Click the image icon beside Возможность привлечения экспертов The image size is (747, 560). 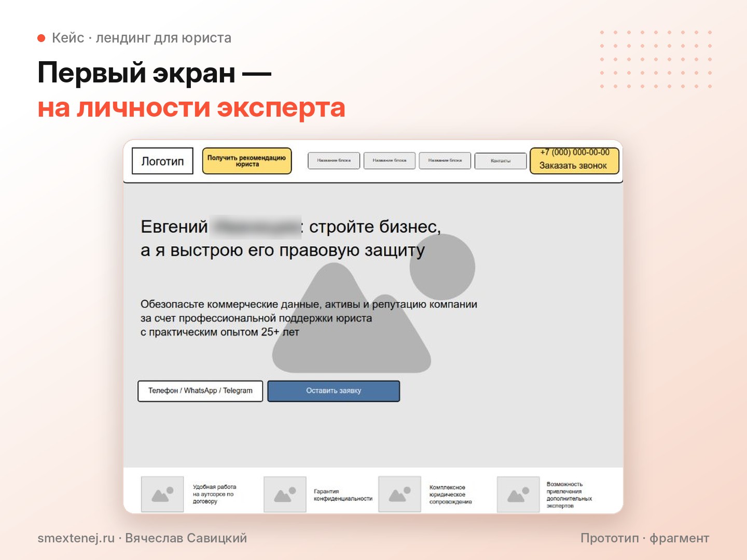pos(518,495)
